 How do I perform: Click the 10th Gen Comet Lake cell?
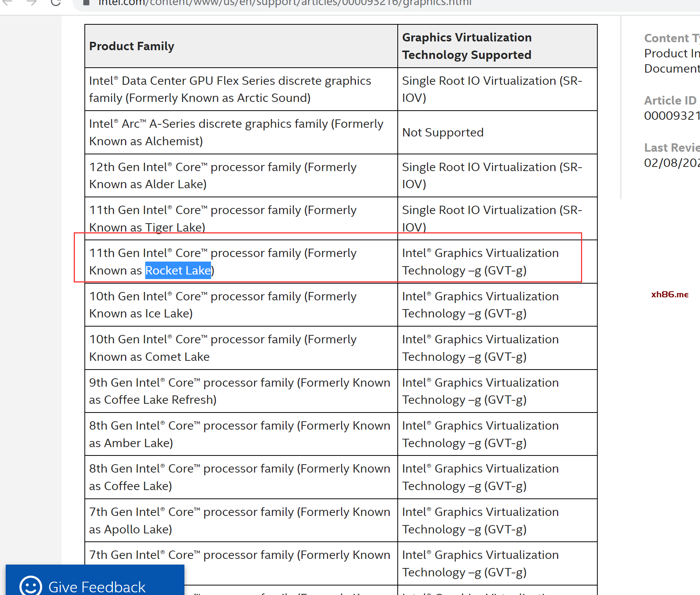(x=241, y=348)
